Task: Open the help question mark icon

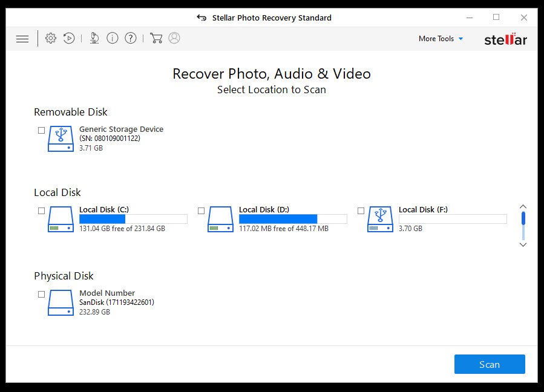Action: [x=131, y=39]
